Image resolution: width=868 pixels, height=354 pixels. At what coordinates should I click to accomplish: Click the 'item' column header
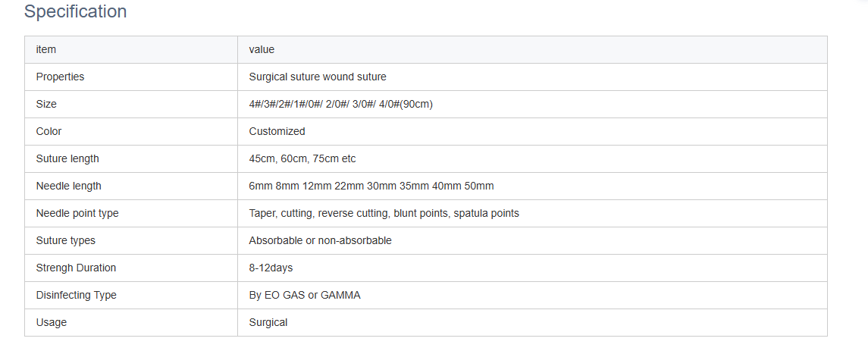pos(46,49)
